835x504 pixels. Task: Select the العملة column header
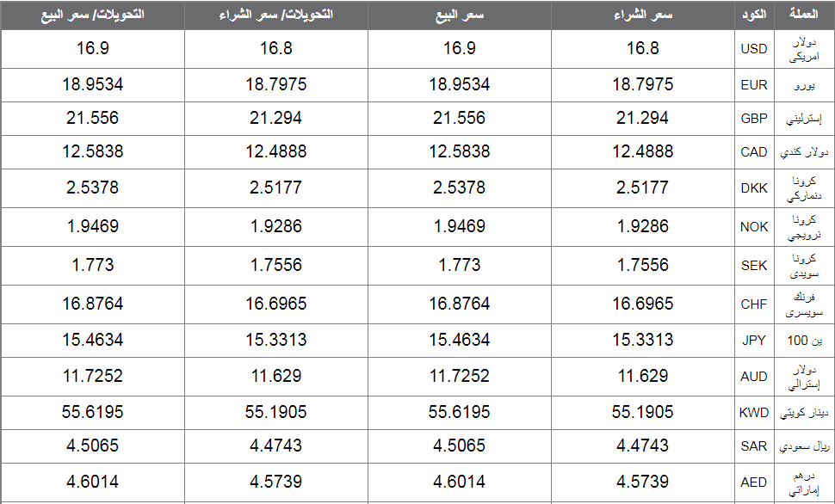804,15
